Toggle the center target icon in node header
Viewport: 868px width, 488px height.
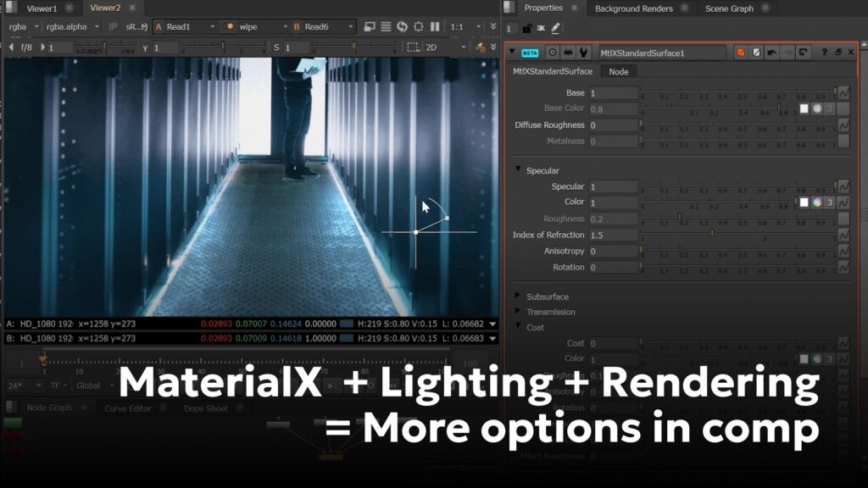click(552, 53)
